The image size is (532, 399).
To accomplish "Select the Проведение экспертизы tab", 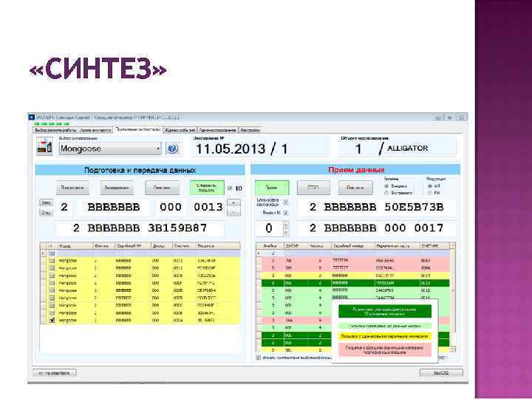I will point(137,129).
